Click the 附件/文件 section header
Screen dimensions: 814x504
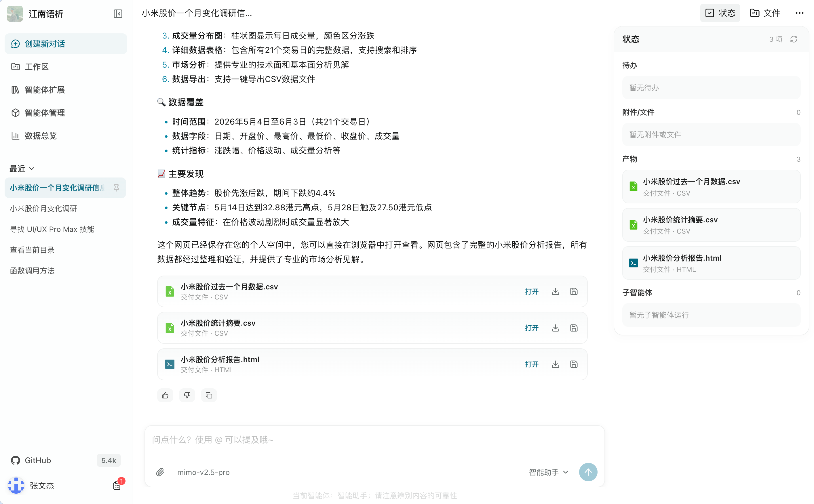(x=638, y=112)
